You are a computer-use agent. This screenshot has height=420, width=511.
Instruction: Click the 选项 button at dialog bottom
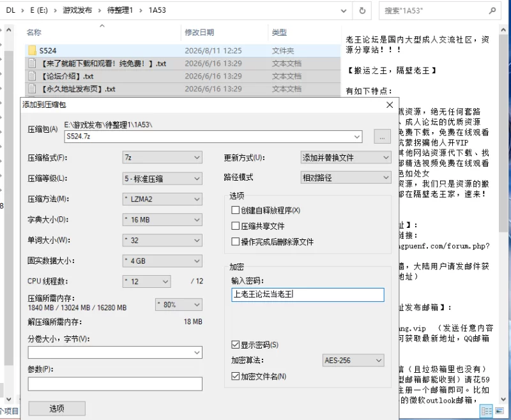click(x=57, y=409)
